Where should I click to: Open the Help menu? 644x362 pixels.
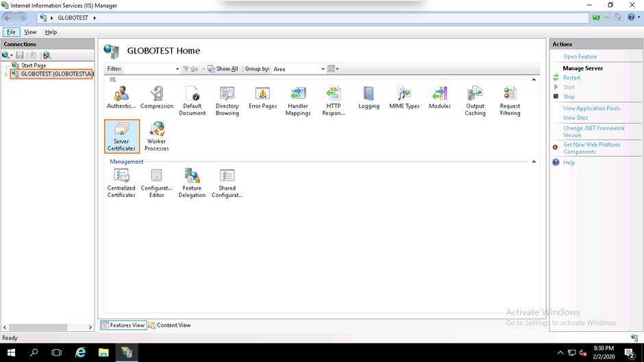coord(51,32)
